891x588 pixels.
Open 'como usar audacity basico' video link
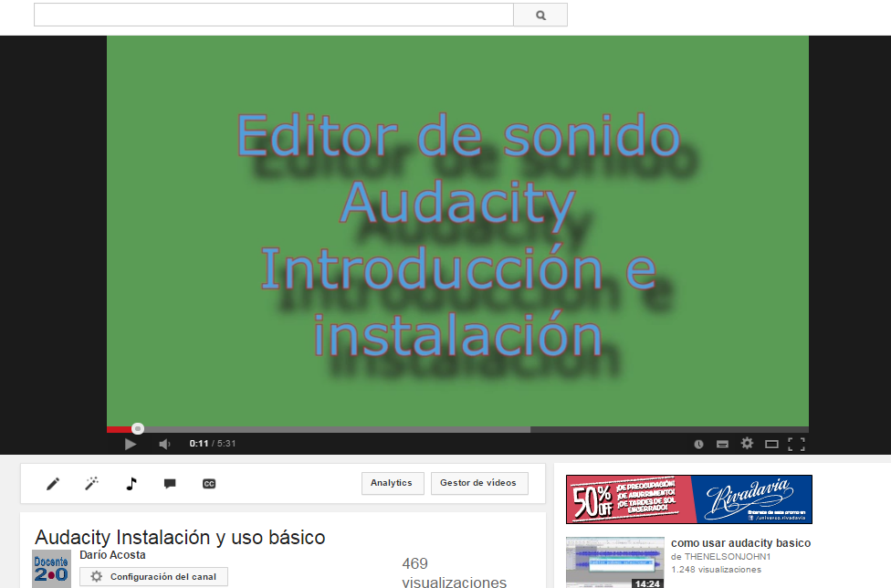[x=741, y=543]
